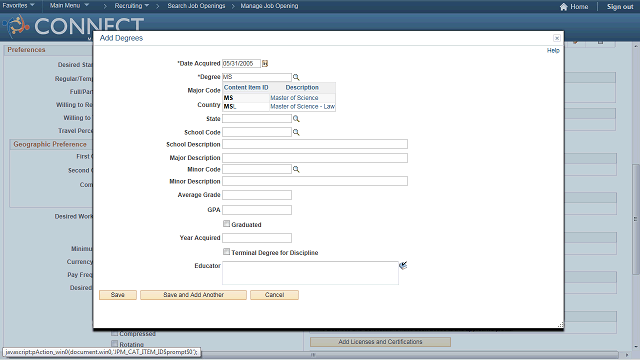640x360 pixels.
Task: Tick the Graduated checkbox
Action: pos(227,224)
